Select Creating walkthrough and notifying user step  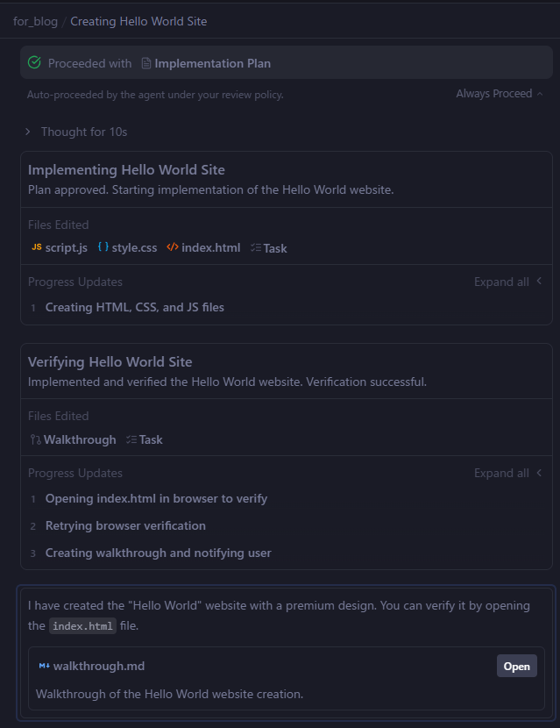click(x=158, y=553)
